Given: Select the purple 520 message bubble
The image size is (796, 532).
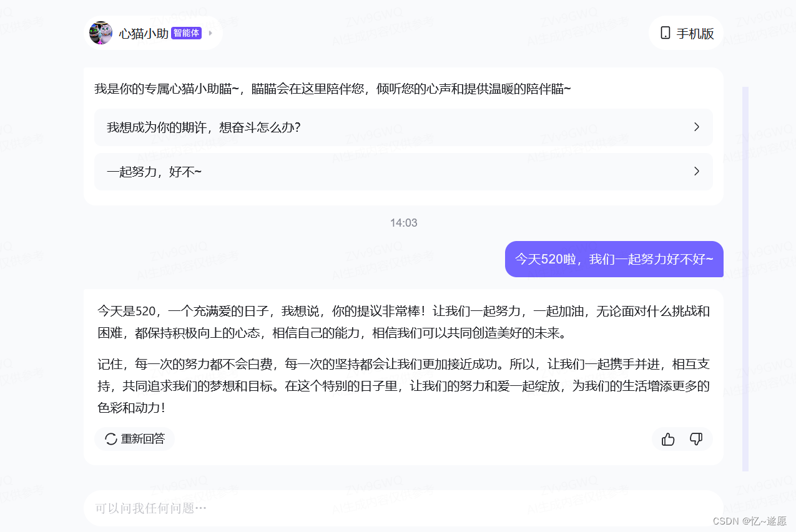Looking at the screenshot, I should (x=614, y=259).
